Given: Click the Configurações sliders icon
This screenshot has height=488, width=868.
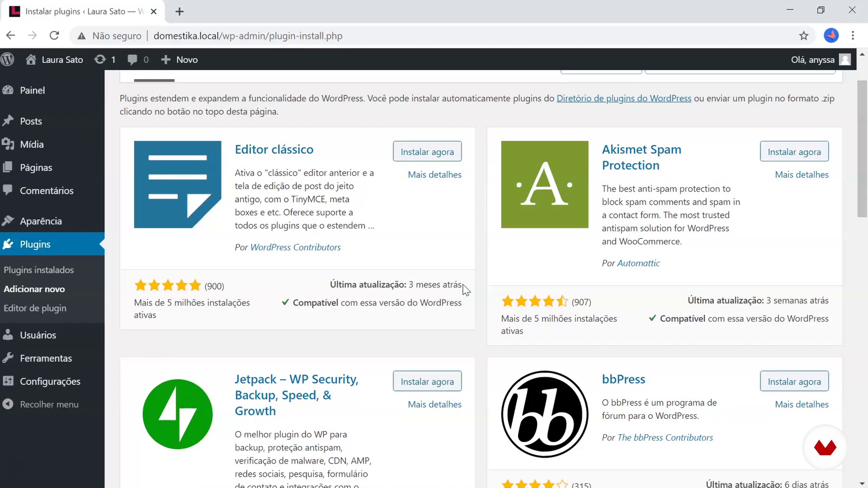Looking at the screenshot, I should click(x=8, y=381).
